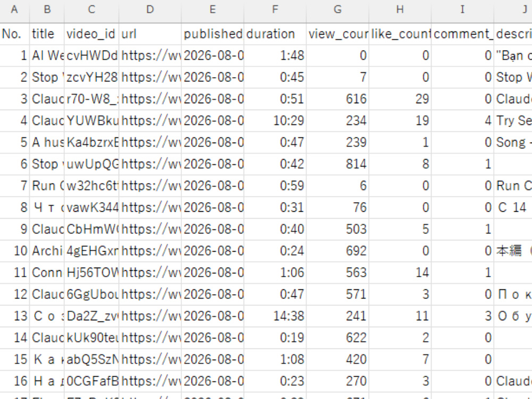
Task: Select column E header
Action: click(213, 10)
